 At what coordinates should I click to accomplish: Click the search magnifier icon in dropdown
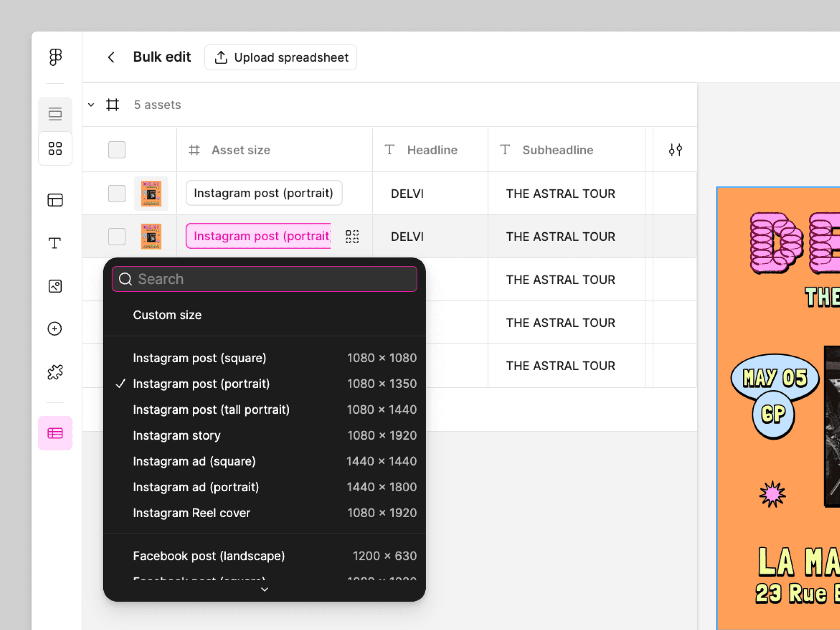(x=126, y=279)
